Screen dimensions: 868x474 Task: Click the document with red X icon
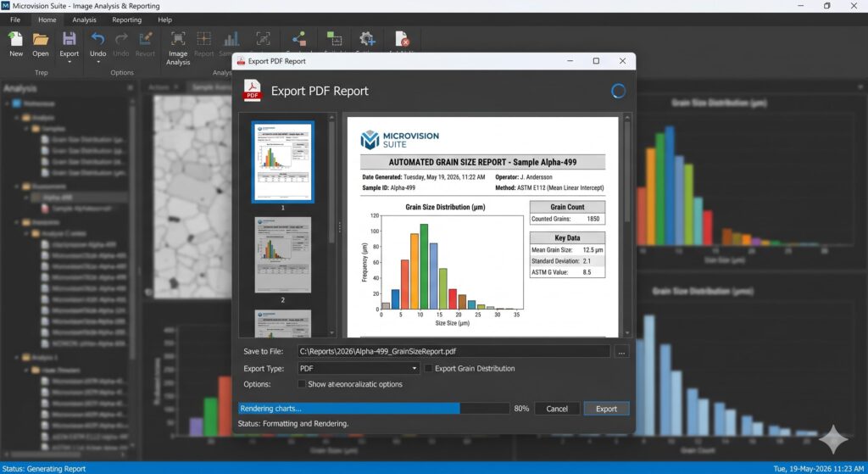tap(402, 39)
